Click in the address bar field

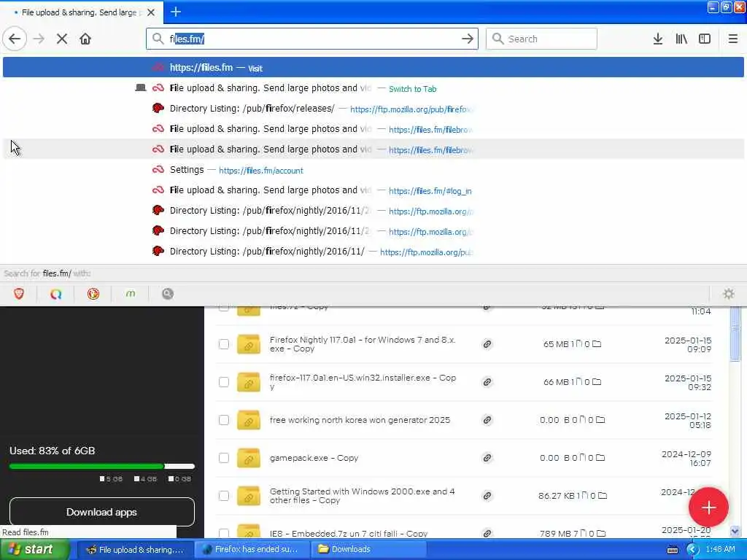[312, 39]
